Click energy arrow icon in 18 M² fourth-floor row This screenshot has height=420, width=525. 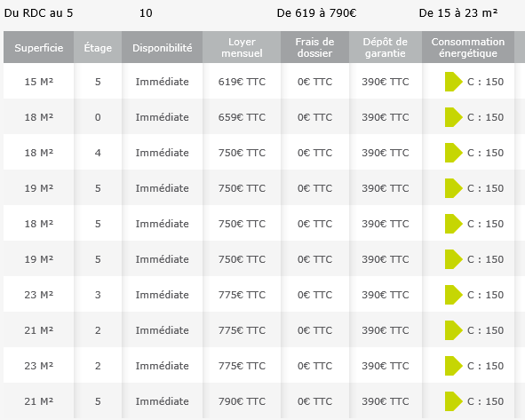453,153
